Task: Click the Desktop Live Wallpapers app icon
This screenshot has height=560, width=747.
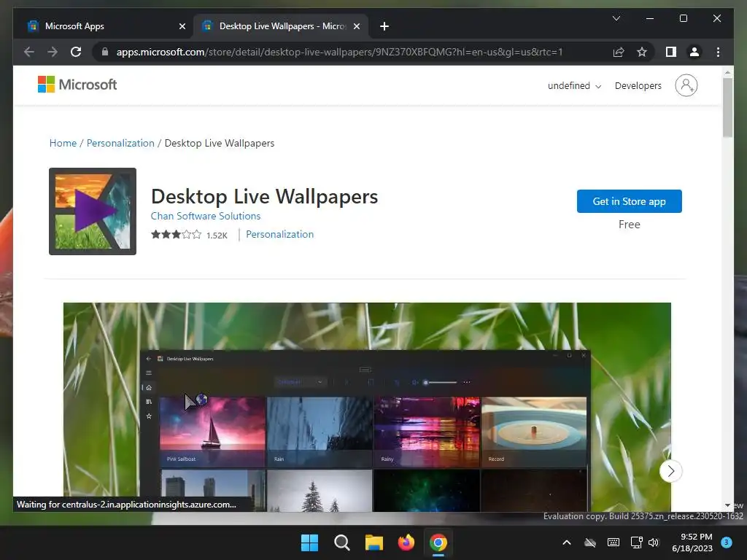Action: coord(93,211)
